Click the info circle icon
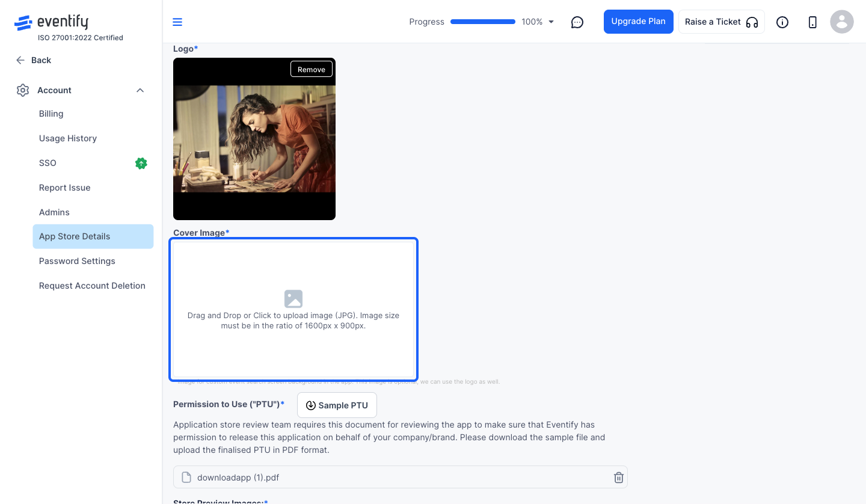Viewport: 866px width, 504px height. click(x=782, y=22)
